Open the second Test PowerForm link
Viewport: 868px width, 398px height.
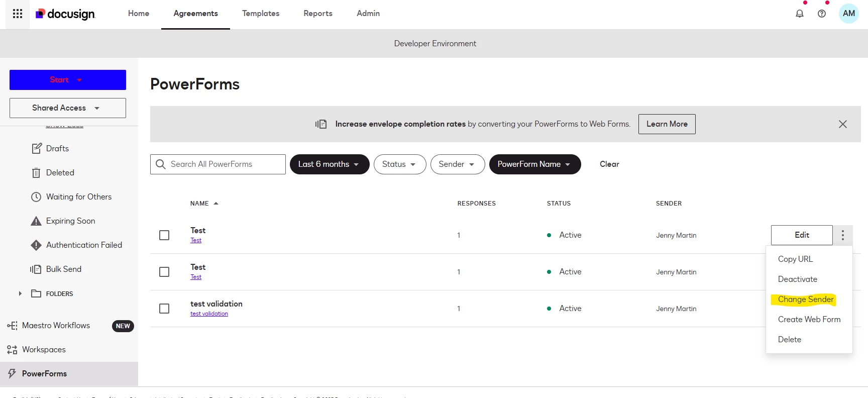tap(196, 277)
